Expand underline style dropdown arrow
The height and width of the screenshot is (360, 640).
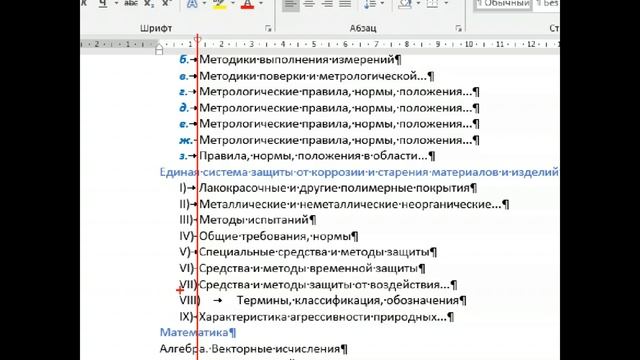point(116,4)
